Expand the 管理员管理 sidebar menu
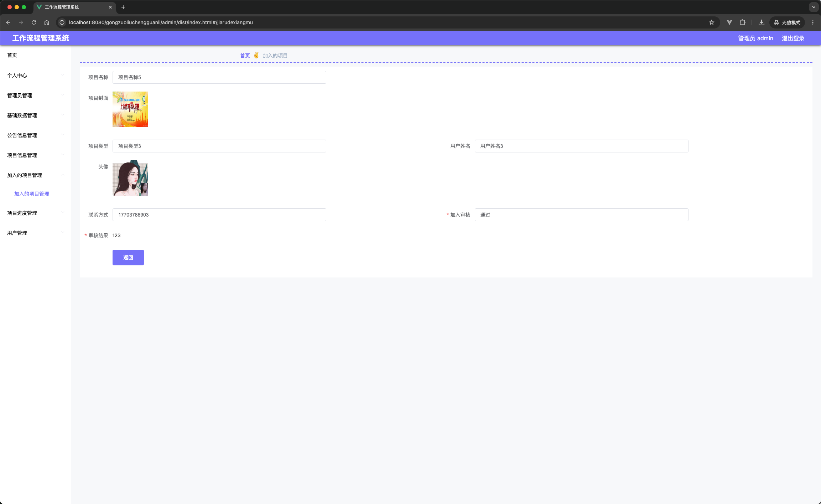The height and width of the screenshot is (504, 821). [36, 95]
